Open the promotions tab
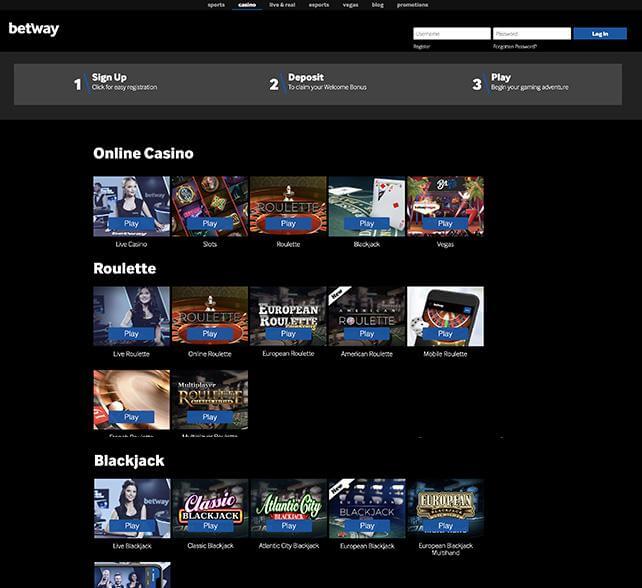Screen dimensions: 642x588 pos(412,5)
